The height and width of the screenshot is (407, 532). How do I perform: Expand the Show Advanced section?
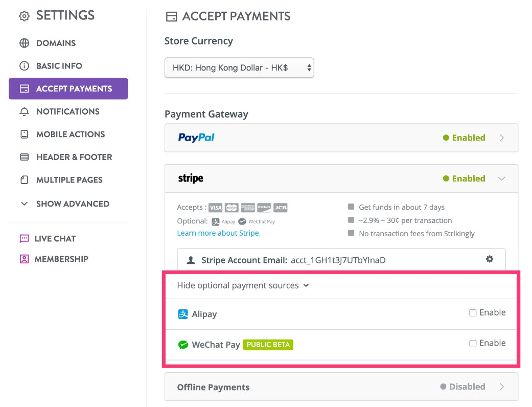coord(73,203)
